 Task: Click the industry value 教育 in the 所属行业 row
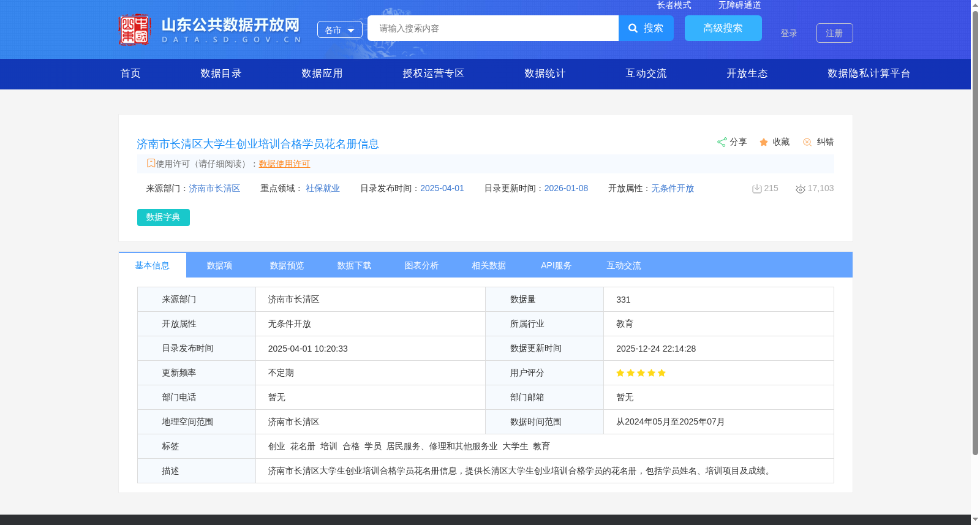(625, 324)
